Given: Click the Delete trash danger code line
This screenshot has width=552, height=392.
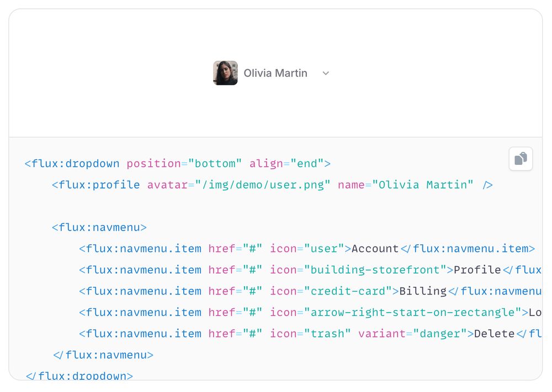Looking at the screenshot, I should click(310, 334).
